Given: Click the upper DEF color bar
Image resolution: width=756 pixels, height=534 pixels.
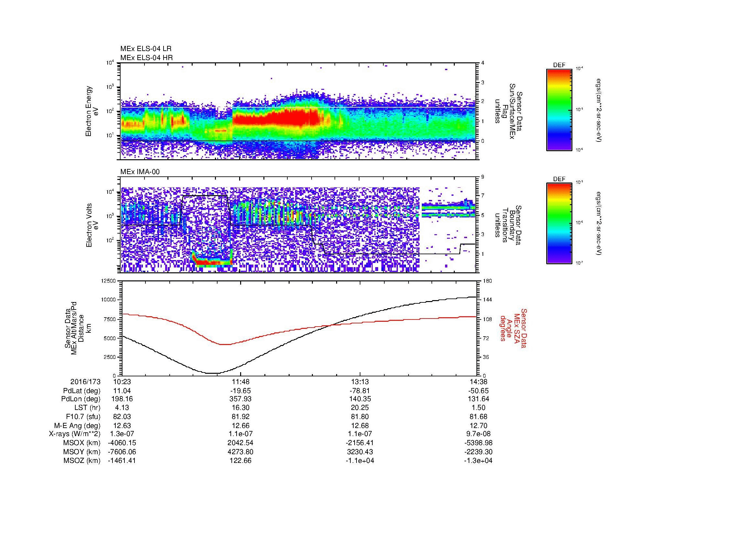Looking at the screenshot, I should [x=559, y=110].
